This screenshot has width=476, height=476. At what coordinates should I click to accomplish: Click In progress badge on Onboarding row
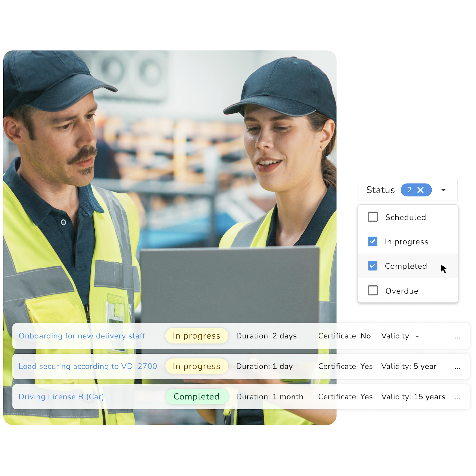tap(196, 336)
